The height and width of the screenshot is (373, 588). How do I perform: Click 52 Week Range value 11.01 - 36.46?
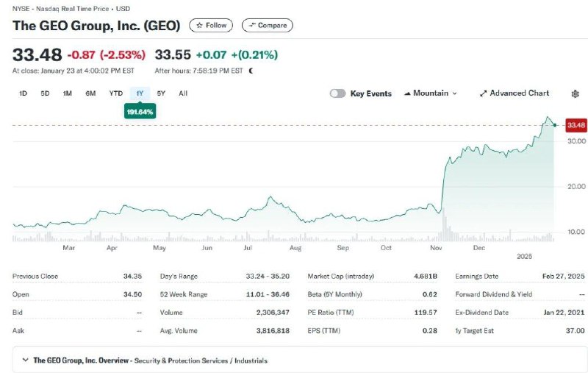[x=268, y=294]
